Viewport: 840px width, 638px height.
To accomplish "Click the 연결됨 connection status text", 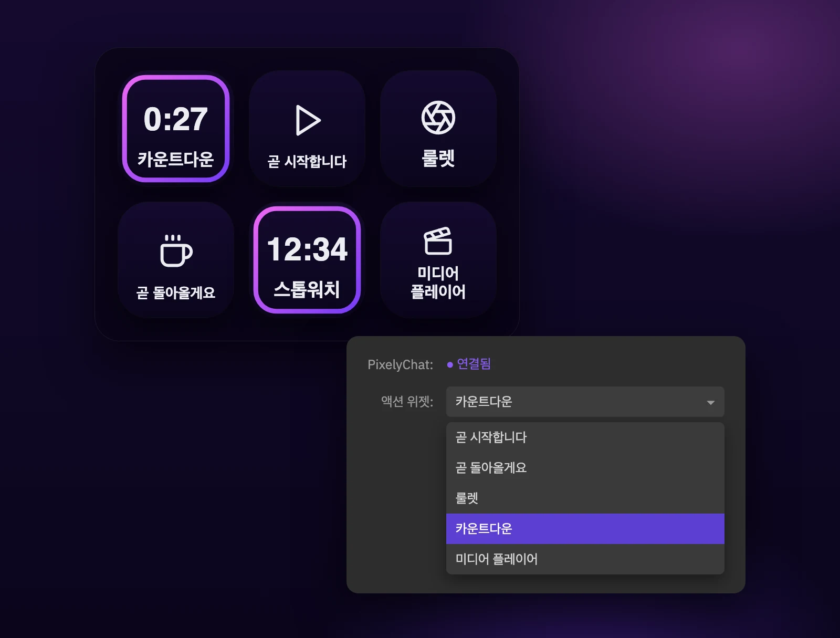I will (x=474, y=364).
